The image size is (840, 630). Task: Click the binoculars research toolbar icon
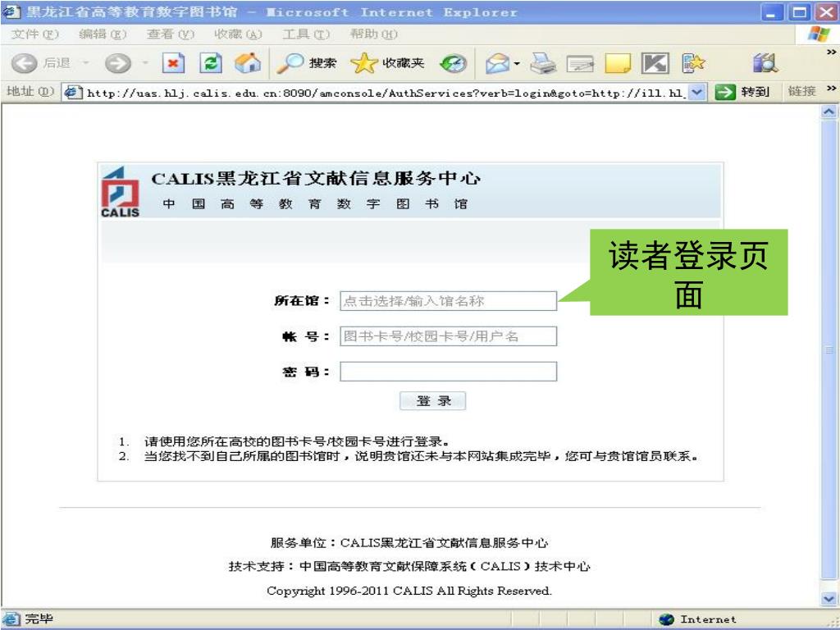click(x=765, y=63)
